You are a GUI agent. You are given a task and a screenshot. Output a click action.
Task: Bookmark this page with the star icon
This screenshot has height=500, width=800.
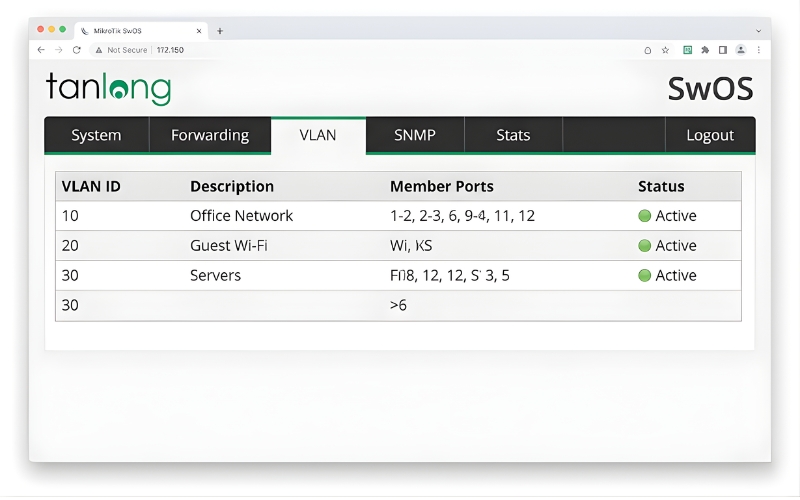(x=665, y=50)
